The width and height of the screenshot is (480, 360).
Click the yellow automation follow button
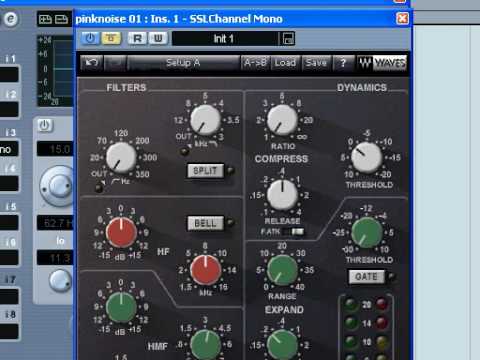pos(111,38)
